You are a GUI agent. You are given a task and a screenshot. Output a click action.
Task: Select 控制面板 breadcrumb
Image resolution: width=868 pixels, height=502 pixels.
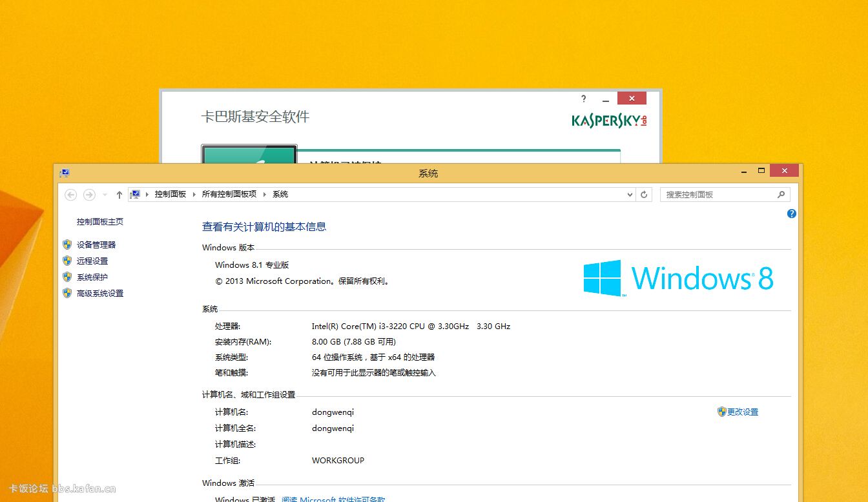(x=170, y=194)
